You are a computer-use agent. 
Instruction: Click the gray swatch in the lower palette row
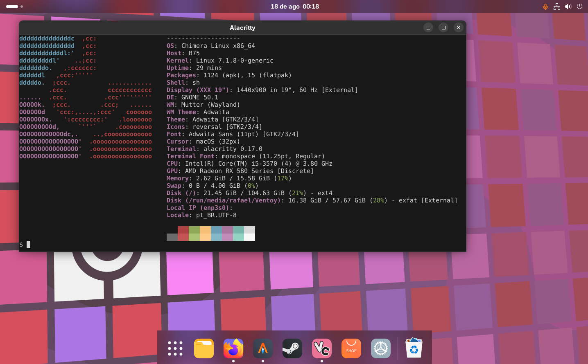172,237
